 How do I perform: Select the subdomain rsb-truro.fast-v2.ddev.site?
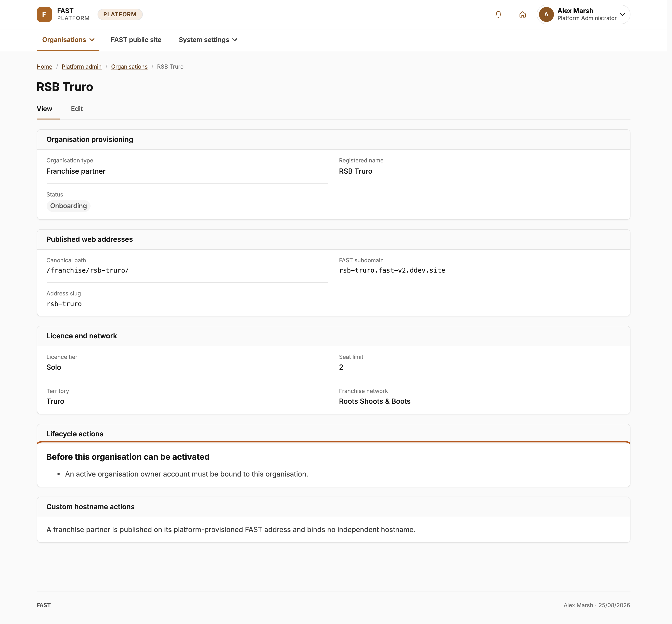[392, 270]
